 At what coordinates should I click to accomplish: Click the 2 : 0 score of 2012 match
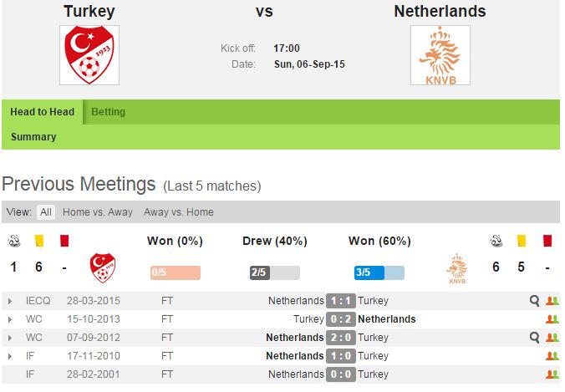[341, 338]
